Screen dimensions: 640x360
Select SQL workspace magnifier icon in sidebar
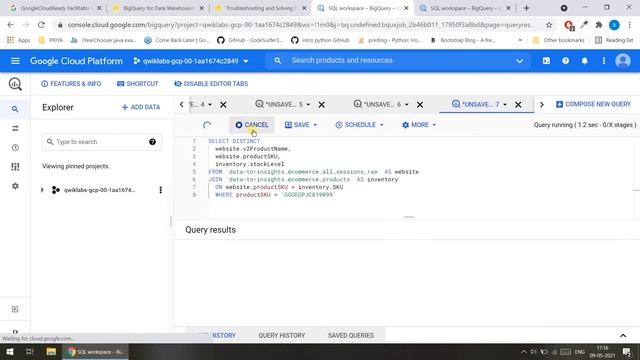tap(15, 109)
